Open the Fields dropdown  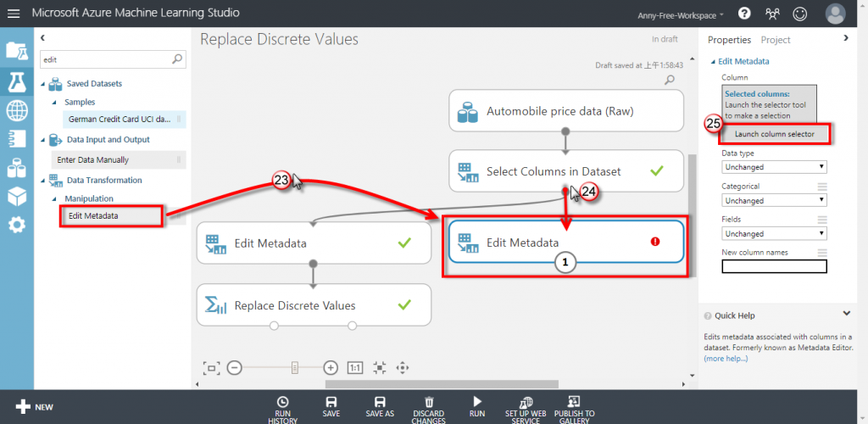[774, 233]
